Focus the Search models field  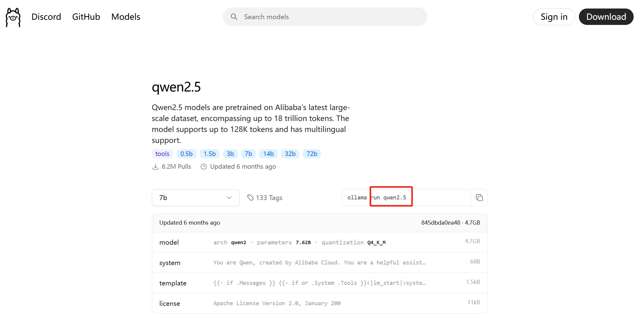coord(329,17)
